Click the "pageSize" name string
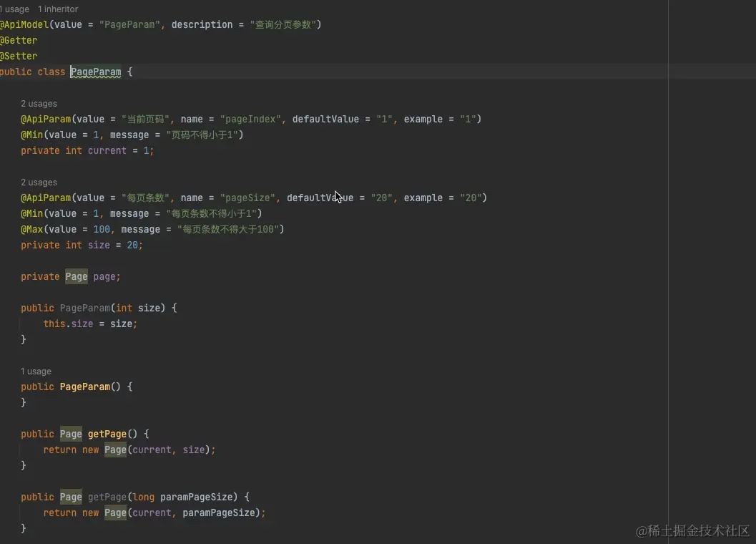The image size is (756, 544). tap(247, 198)
